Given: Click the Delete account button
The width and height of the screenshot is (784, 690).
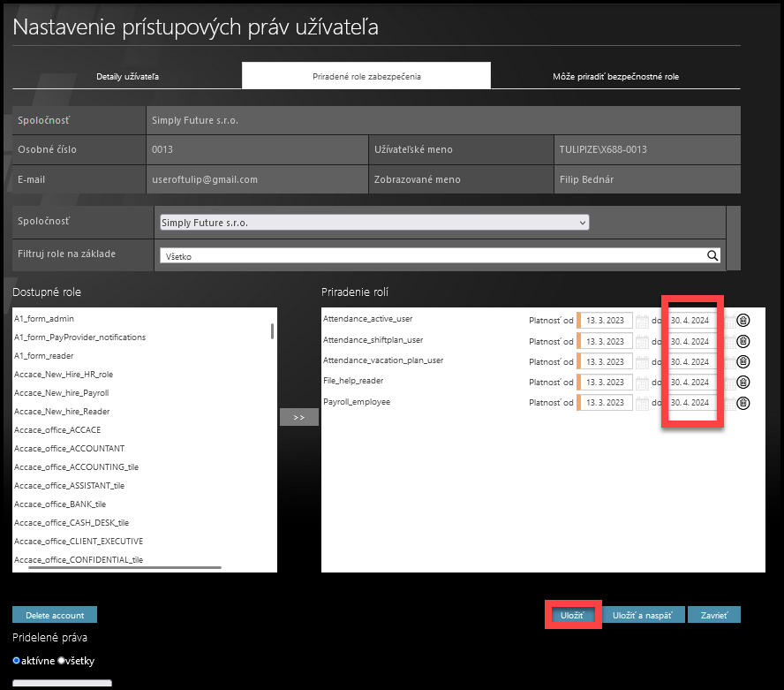Looking at the screenshot, I should [x=55, y=615].
